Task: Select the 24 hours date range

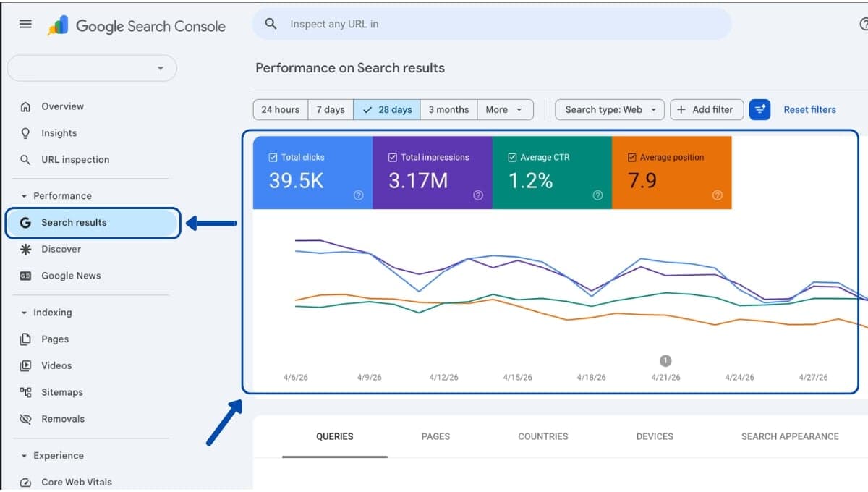Action: (281, 110)
